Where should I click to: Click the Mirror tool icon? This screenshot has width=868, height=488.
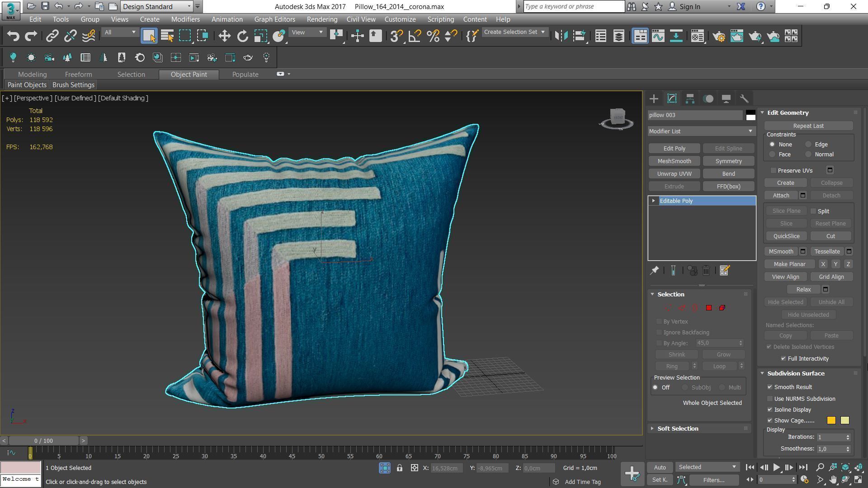561,36
